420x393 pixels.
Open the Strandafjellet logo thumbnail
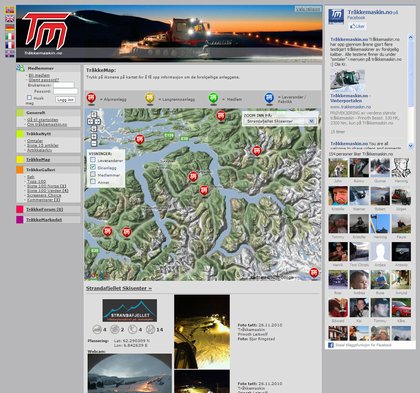pyautogui.click(x=130, y=310)
